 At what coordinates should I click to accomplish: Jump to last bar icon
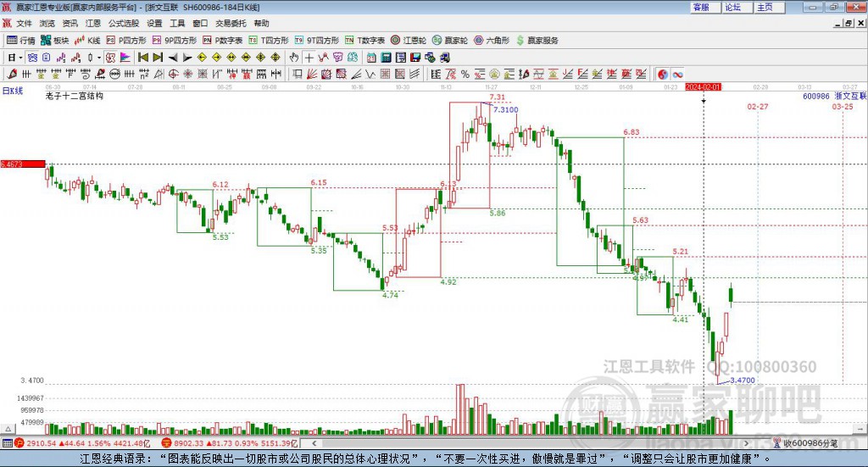pos(158,58)
